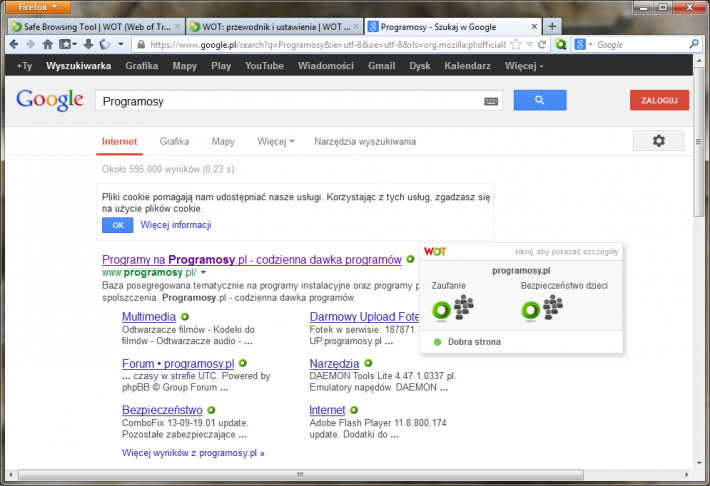Expand the Więcej menu in black bar
Viewport: 710px width, 486px height.
click(524, 66)
